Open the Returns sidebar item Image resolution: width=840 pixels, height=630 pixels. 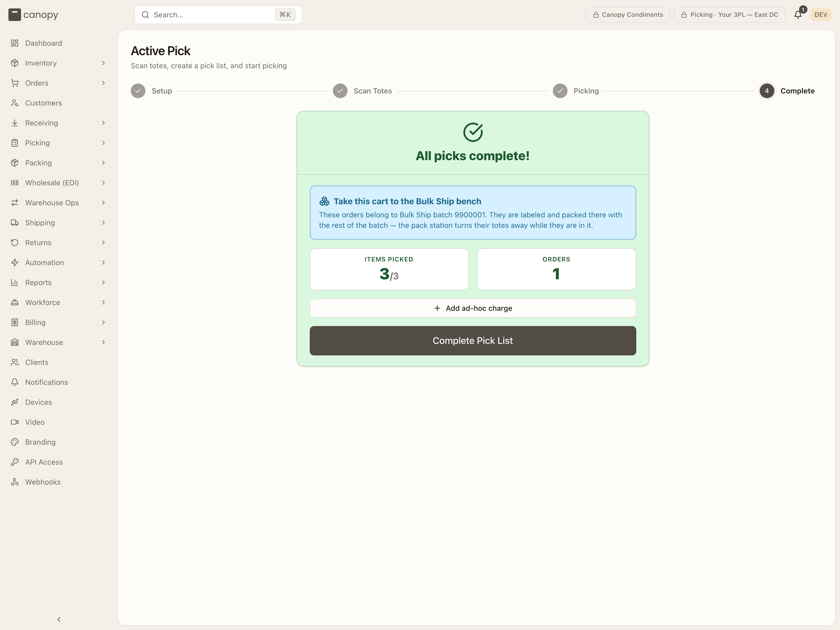(59, 243)
